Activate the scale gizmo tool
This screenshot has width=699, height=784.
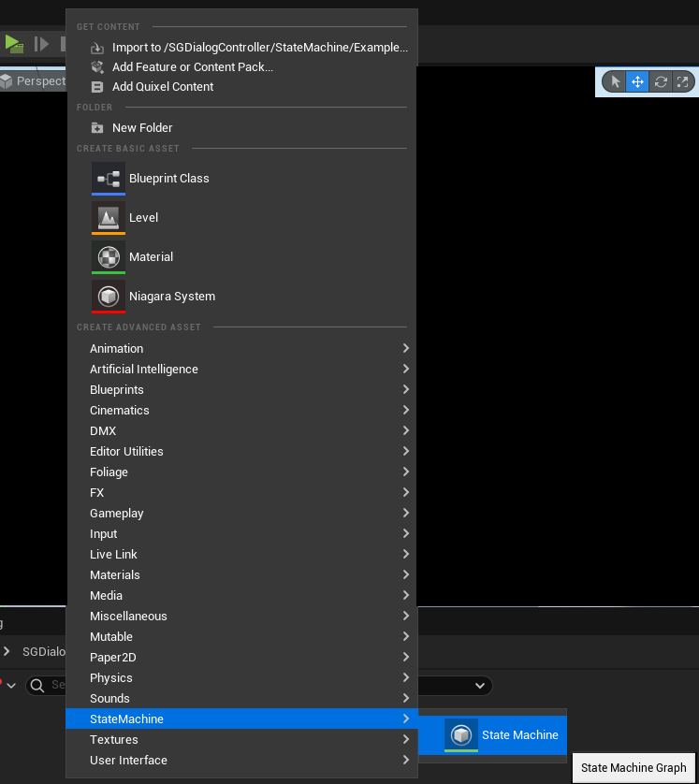coord(682,81)
